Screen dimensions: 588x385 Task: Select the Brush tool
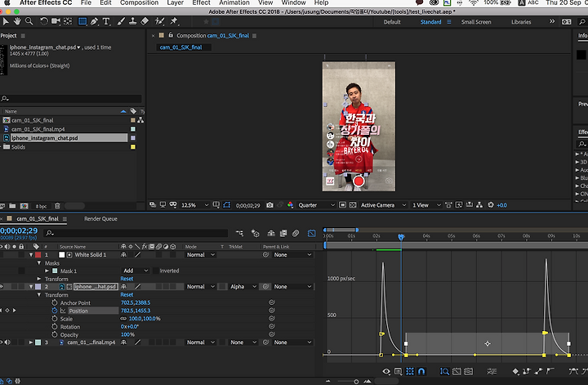(x=121, y=21)
